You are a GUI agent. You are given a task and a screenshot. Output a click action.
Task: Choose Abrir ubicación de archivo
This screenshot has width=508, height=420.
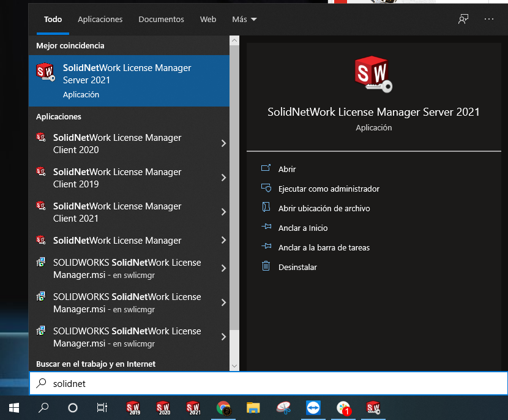tap(324, 208)
